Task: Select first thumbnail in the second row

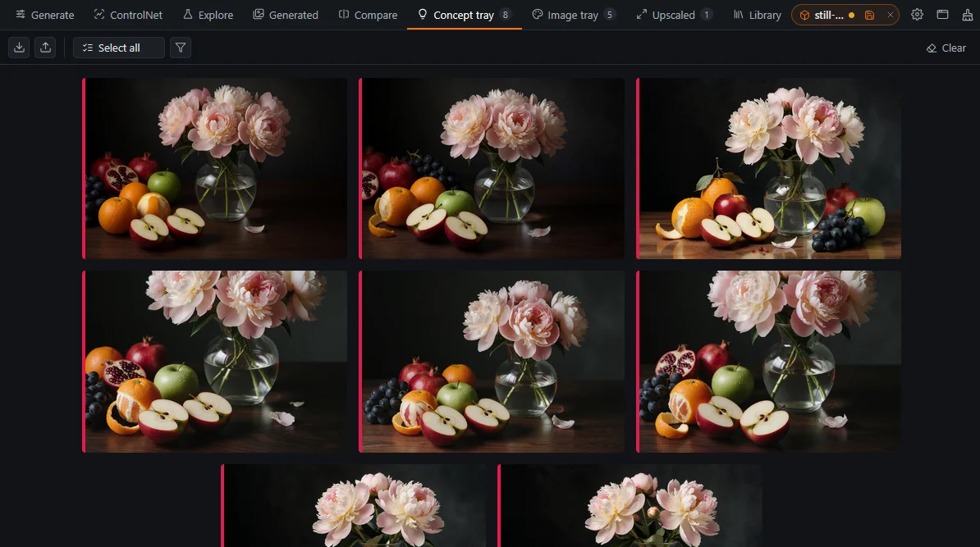Action: pyautogui.click(x=215, y=362)
